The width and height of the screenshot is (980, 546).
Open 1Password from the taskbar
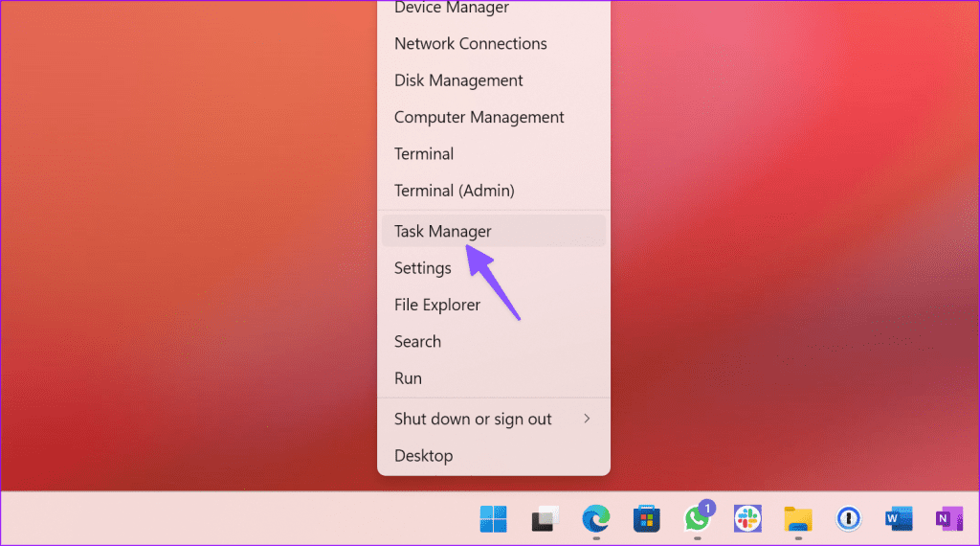coord(848,518)
